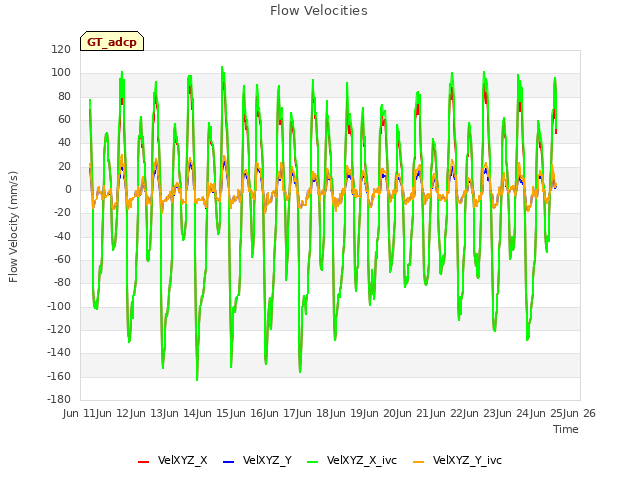The image size is (640, 480).
Task: Click the Jun 17 x-axis tick label
Action: click(280, 413)
